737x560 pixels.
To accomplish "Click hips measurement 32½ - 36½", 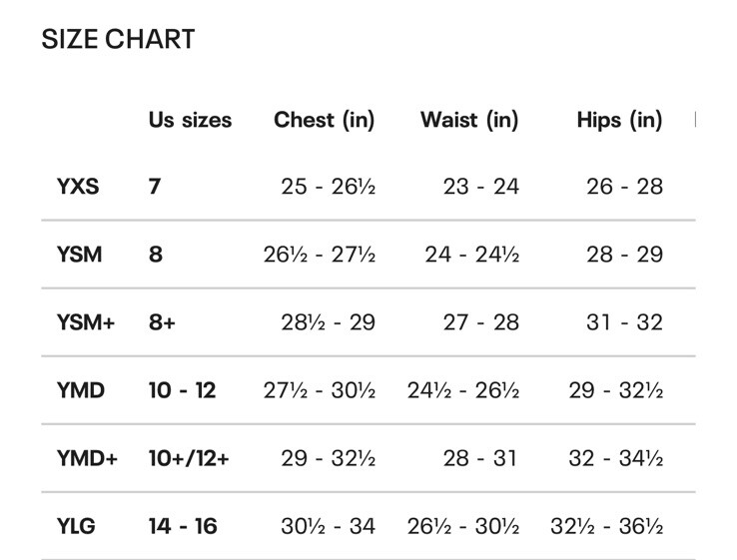I will [x=607, y=526].
